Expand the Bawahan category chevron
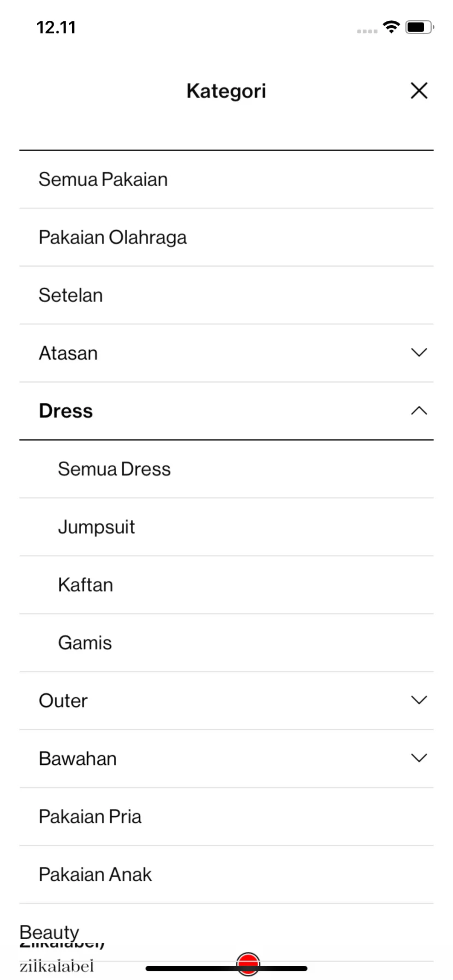 [x=419, y=759]
